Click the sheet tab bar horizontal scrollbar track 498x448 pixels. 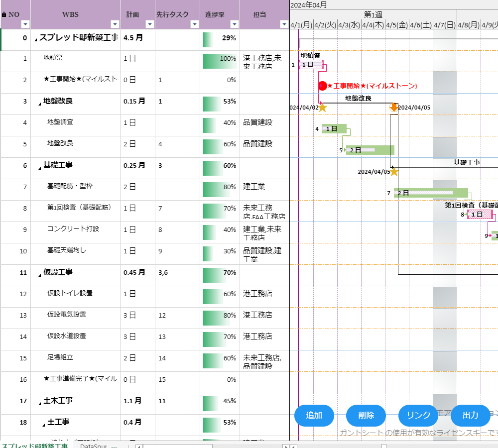212,446
